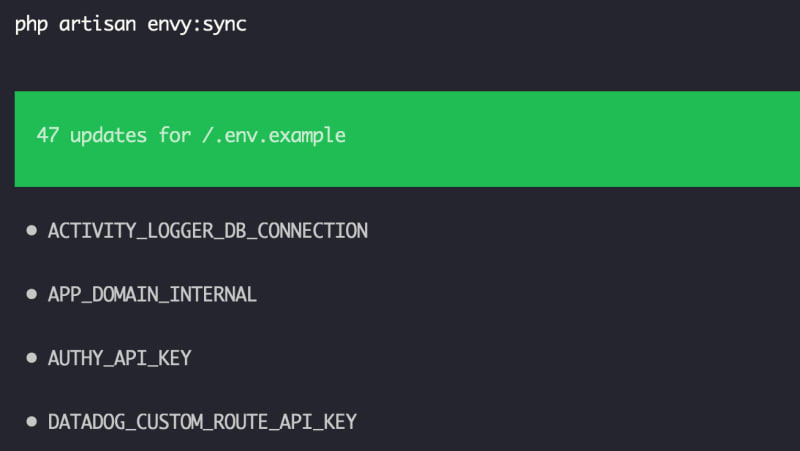Screen dimensions: 800x451
Task: Click the empty right side of green banner
Action: 600,138
